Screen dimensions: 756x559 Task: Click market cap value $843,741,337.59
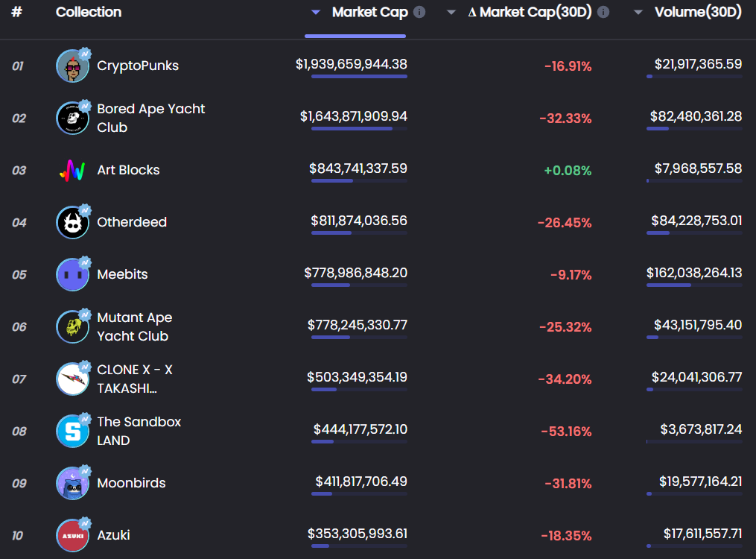358,168
